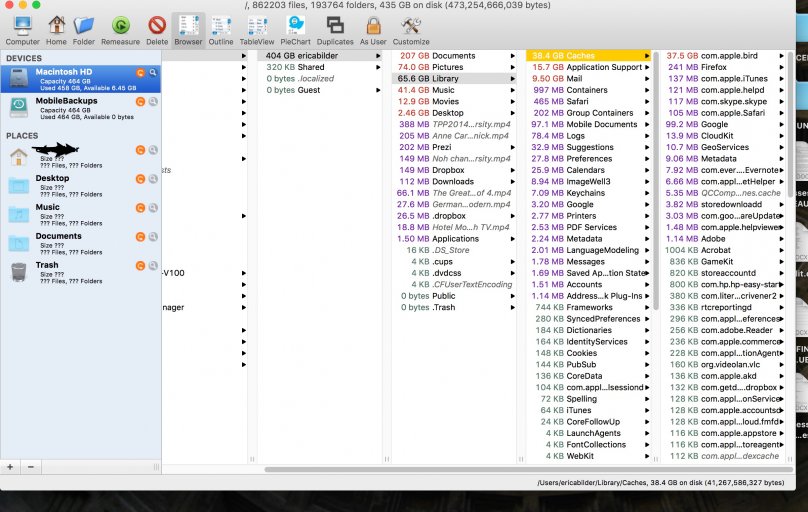The width and height of the screenshot is (808, 512).
Task: Click the plus button below sidebar
Action: pyautogui.click(x=11, y=467)
